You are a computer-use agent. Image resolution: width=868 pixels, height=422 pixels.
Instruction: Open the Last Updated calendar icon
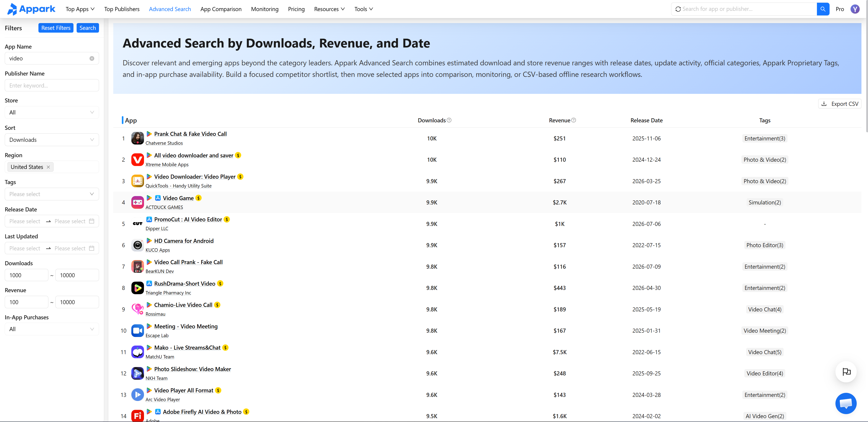[x=92, y=248]
